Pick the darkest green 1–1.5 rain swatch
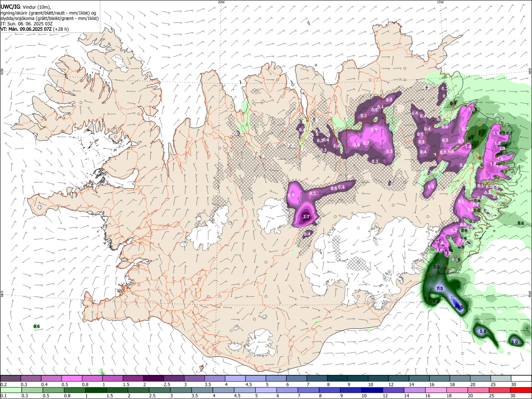Image resolution: width=532 pixels, height=399 pixels. coord(96,390)
